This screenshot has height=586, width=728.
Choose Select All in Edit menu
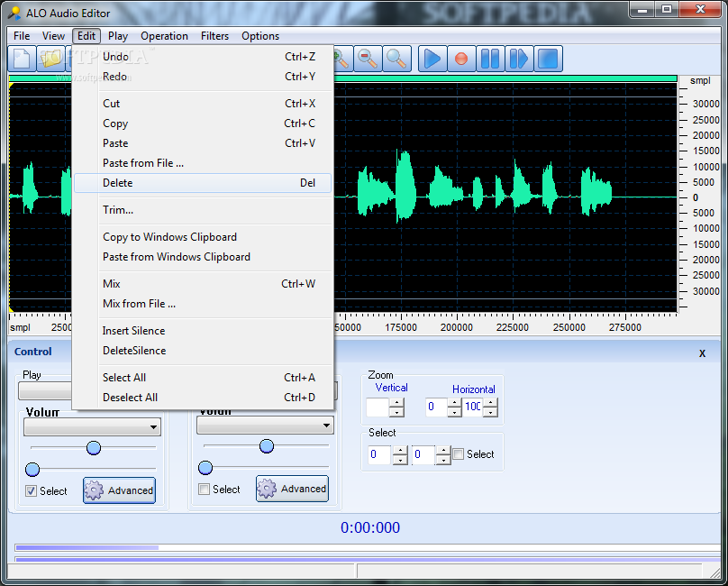pos(203,378)
